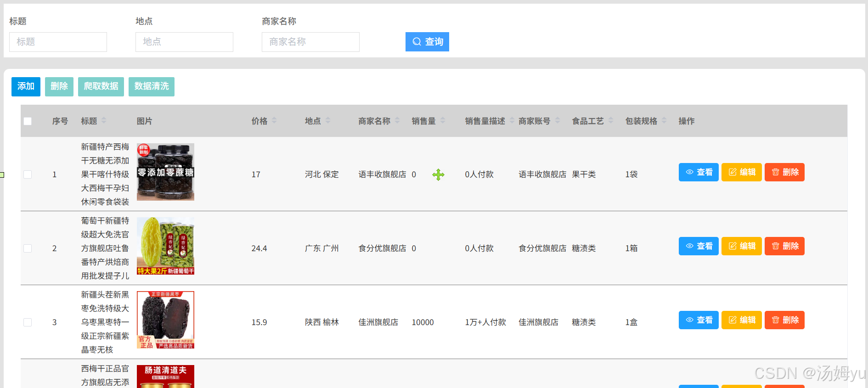The height and width of the screenshot is (388, 868).
Task: Click into the 地点 filter input
Action: click(x=184, y=42)
